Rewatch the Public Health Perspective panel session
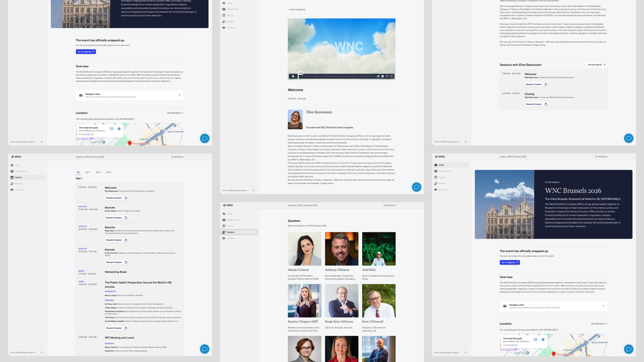The height and width of the screenshot is (362, 644). point(117,328)
